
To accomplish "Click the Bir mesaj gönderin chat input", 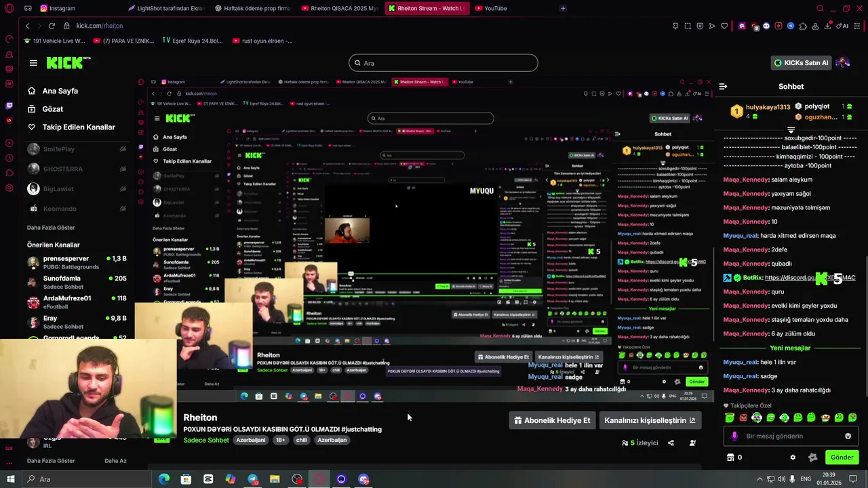I will click(791, 436).
